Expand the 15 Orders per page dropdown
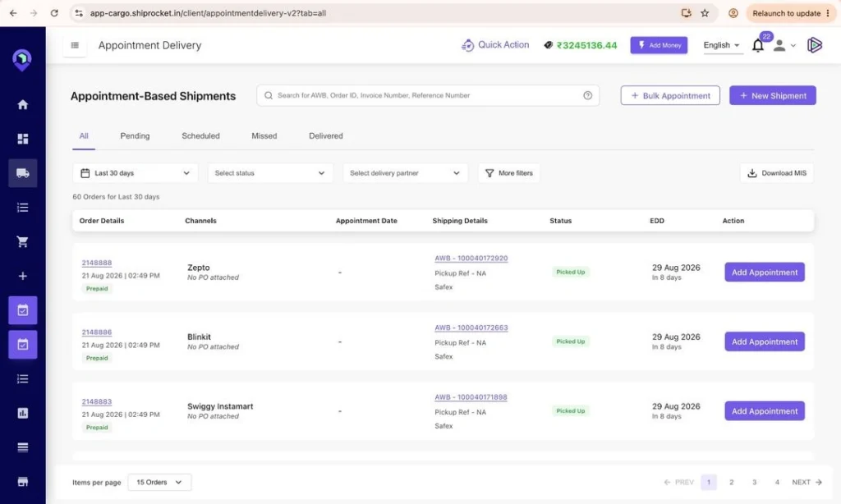This screenshot has width=841, height=504. click(x=159, y=482)
